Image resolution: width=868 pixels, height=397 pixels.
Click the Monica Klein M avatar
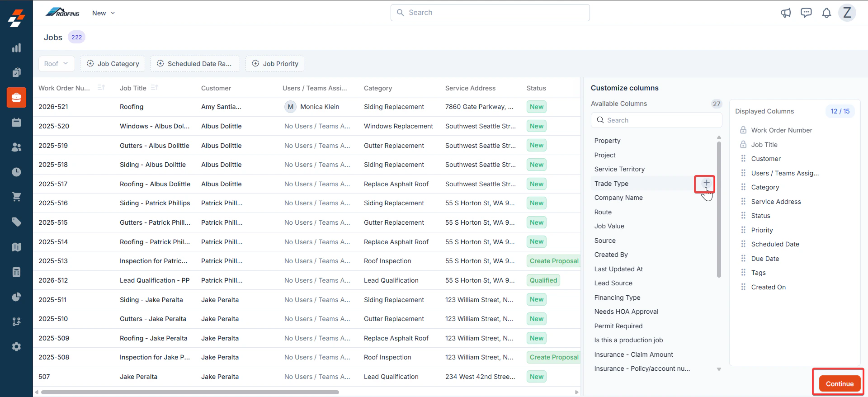[290, 107]
